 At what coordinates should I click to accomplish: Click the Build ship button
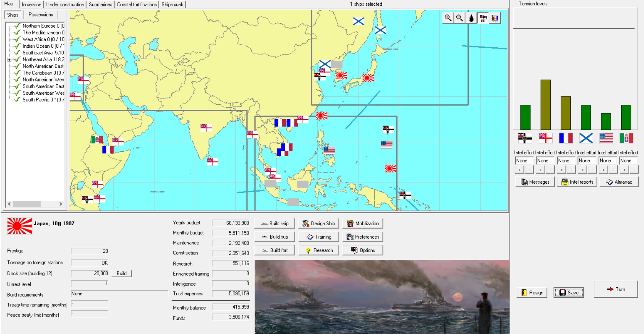pyautogui.click(x=275, y=224)
